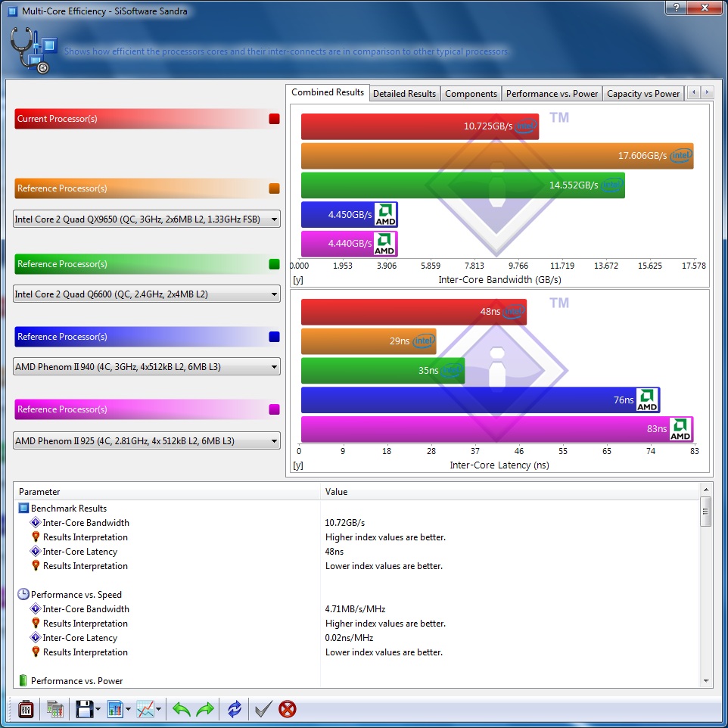This screenshot has width=728, height=728.
Task: Select Performance vs. Speed clock icon row
Action: tap(23, 594)
